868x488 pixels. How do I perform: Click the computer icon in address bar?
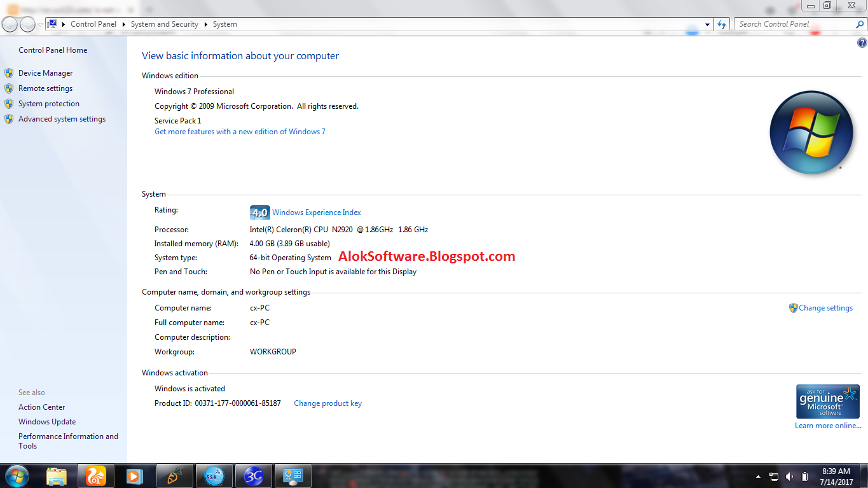(x=53, y=24)
